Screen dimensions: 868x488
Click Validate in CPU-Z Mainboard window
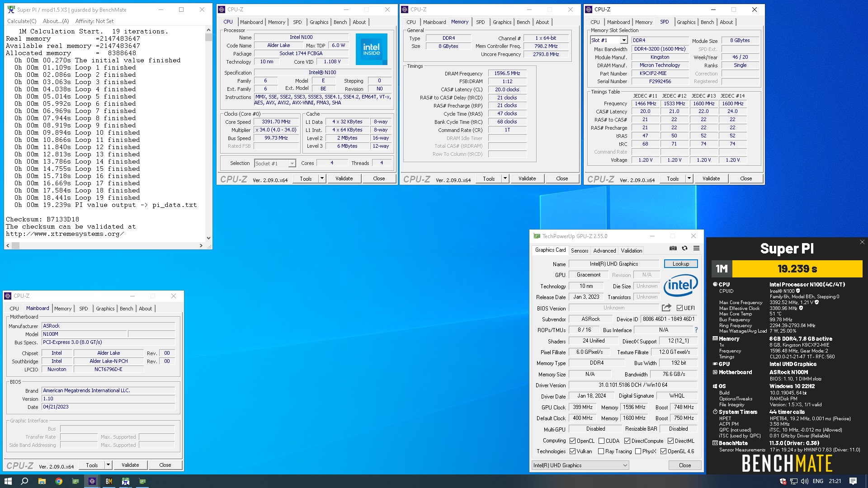(x=130, y=465)
